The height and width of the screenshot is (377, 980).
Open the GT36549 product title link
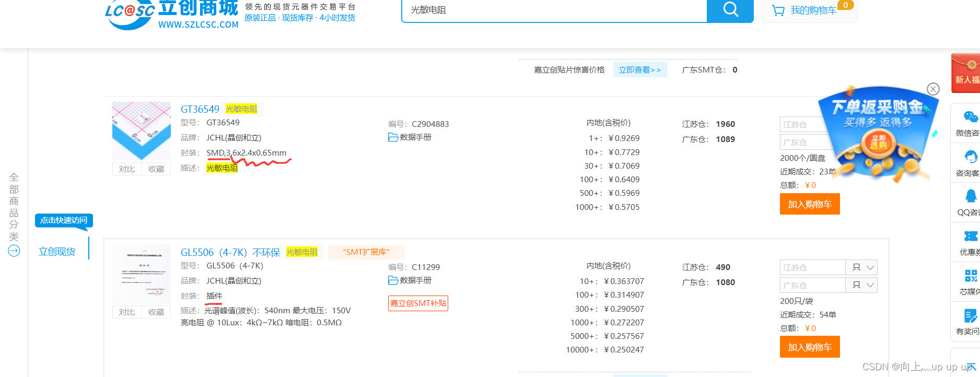point(200,109)
